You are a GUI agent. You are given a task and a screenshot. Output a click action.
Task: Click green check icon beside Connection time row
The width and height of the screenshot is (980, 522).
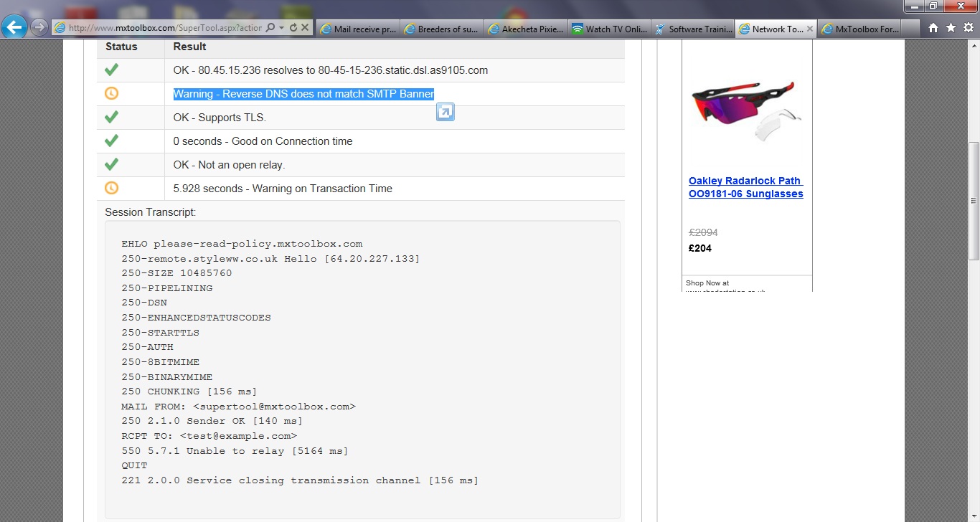111,141
